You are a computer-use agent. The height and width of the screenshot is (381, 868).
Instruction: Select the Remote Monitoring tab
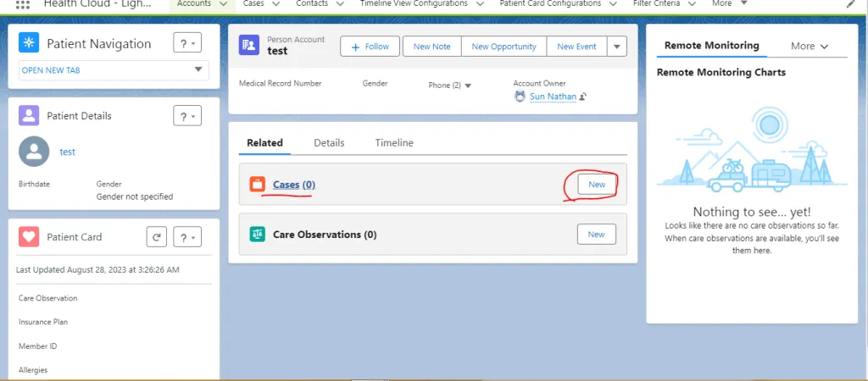(711, 46)
